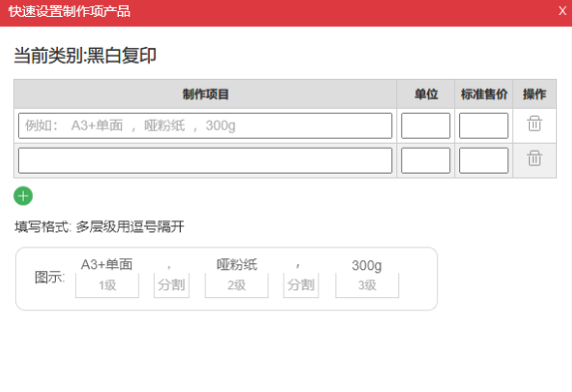Image resolution: width=572 pixels, height=392 pixels.
Task: Click the 3级 box in the example diagram
Action: pyautogui.click(x=367, y=285)
